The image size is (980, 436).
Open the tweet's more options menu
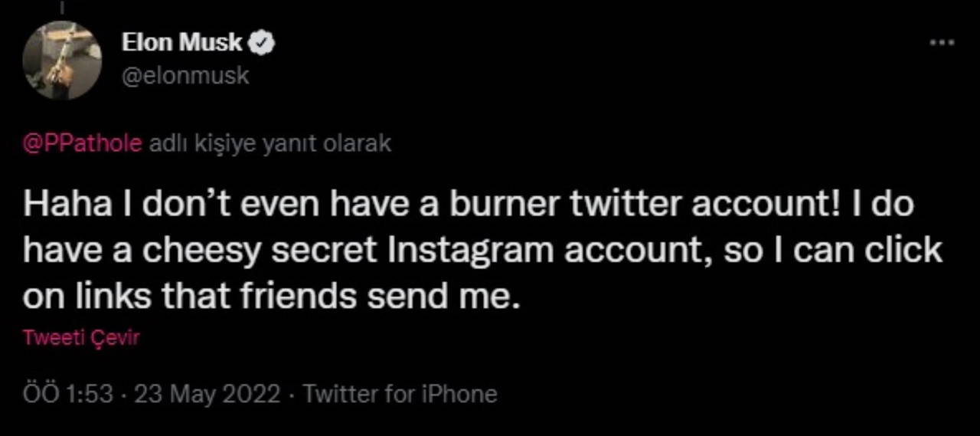[941, 42]
